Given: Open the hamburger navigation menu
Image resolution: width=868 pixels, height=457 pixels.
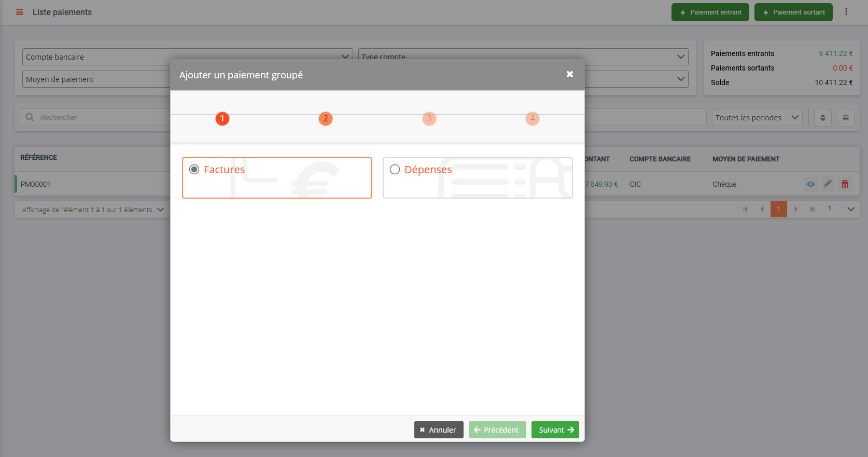Looking at the screenshot, I should pos(20,12).
